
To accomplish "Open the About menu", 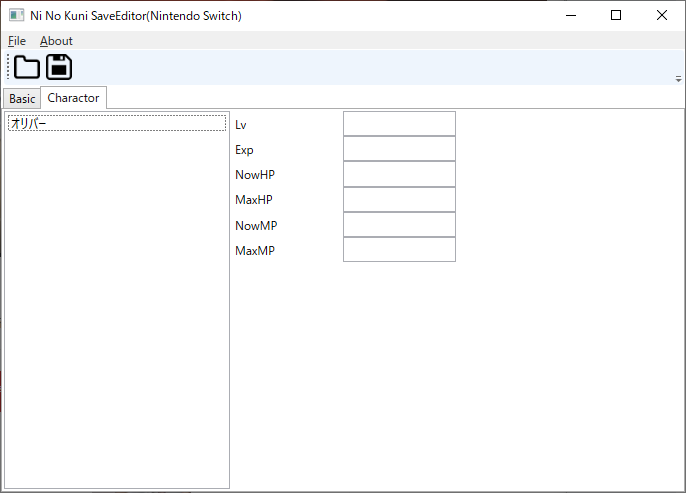I will pos(56,41).
